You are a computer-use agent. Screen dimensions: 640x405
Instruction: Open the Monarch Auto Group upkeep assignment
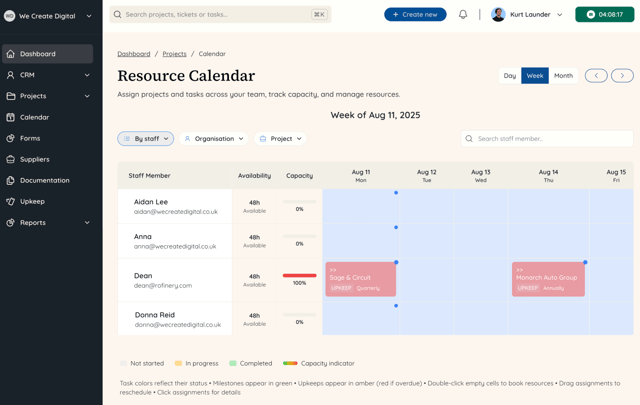[x=548, y=279]
